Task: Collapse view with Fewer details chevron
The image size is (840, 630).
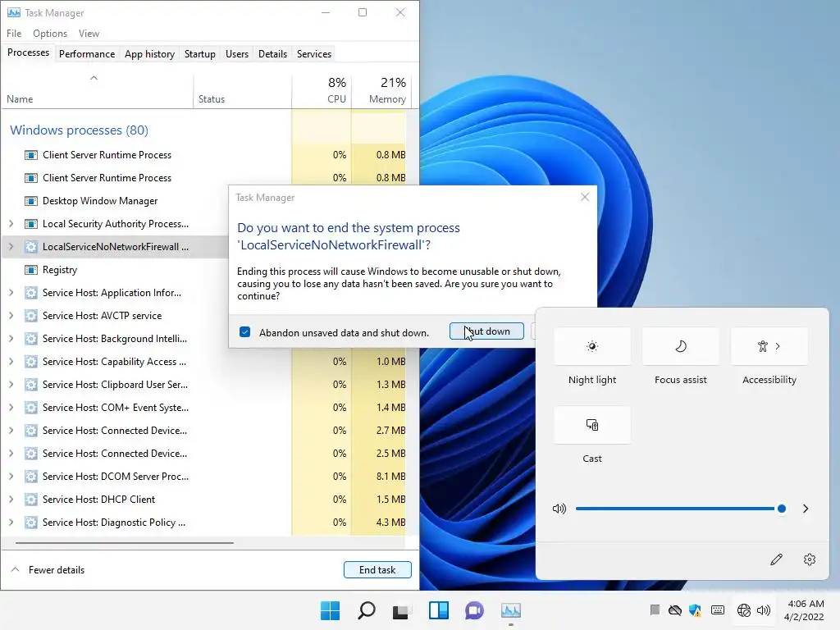Action: point(16,569)
